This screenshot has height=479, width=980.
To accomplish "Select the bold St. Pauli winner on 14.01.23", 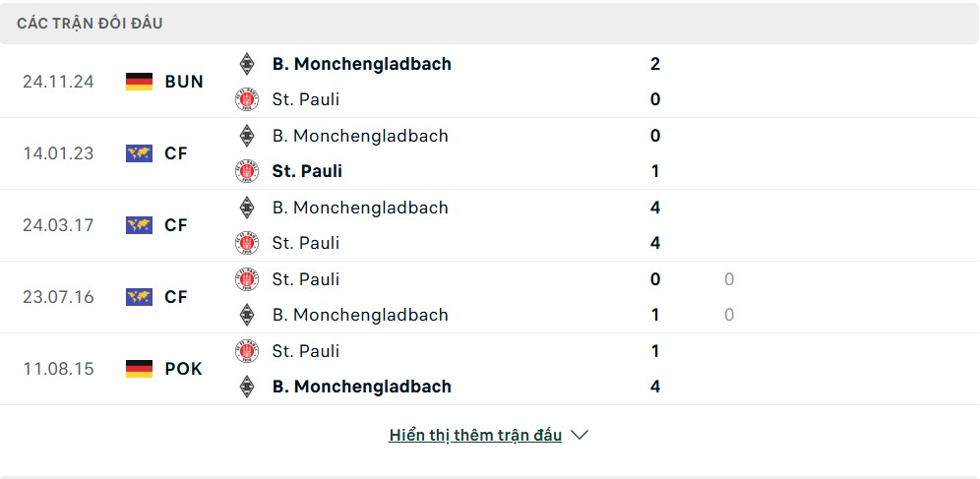I will 307,172.
